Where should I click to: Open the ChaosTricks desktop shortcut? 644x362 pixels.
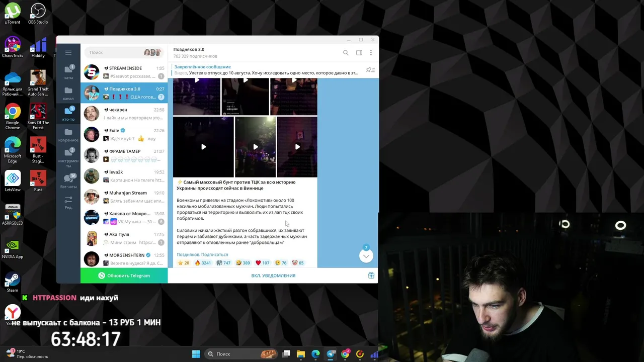[13, 47]
